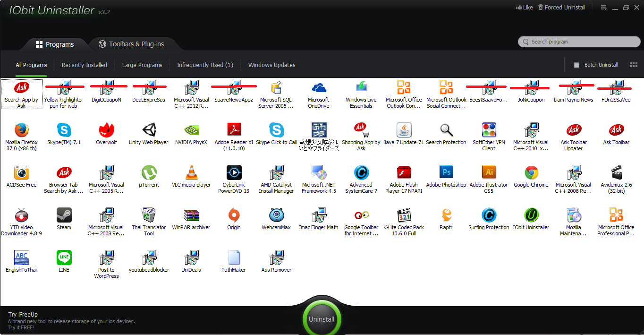Select the Raptr icon

[x=446, y=215]
